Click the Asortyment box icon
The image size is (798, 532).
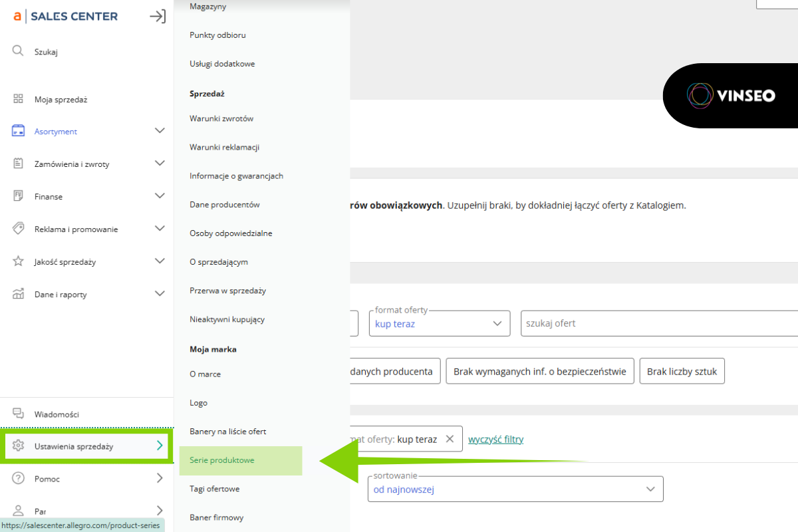18,131
